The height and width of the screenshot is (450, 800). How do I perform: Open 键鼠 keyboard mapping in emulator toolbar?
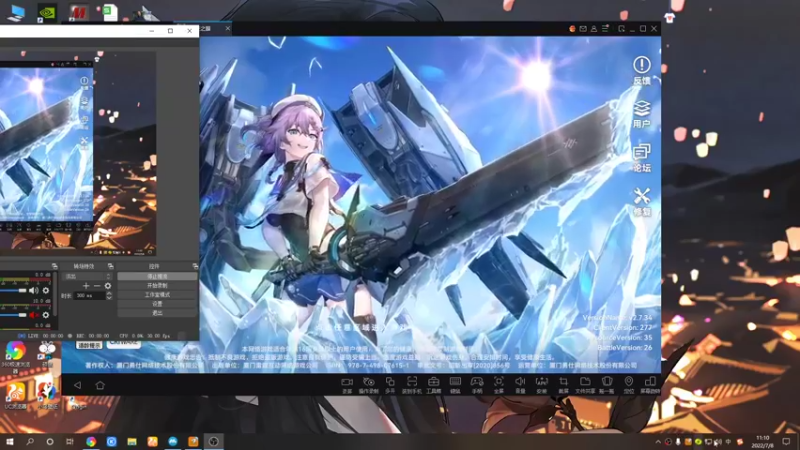(455, 385)
